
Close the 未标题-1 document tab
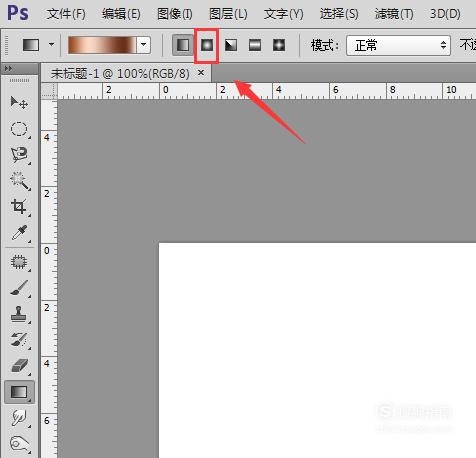point(201,72)
